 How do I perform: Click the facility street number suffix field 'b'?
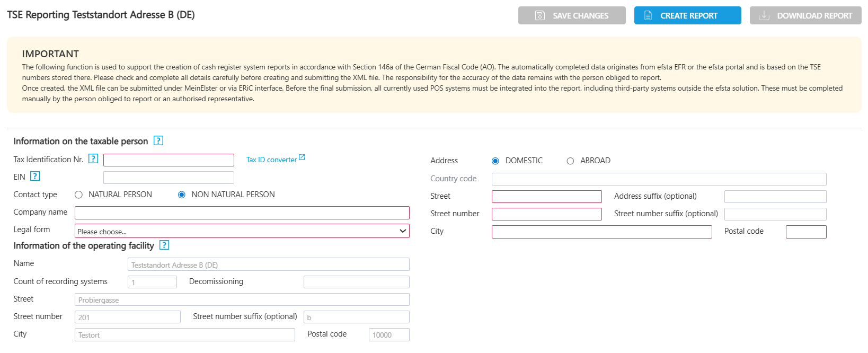click(x=357, y=317)
